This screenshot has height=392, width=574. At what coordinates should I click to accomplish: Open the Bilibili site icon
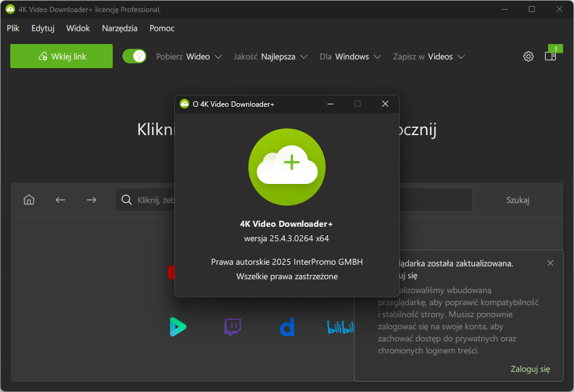341,327
